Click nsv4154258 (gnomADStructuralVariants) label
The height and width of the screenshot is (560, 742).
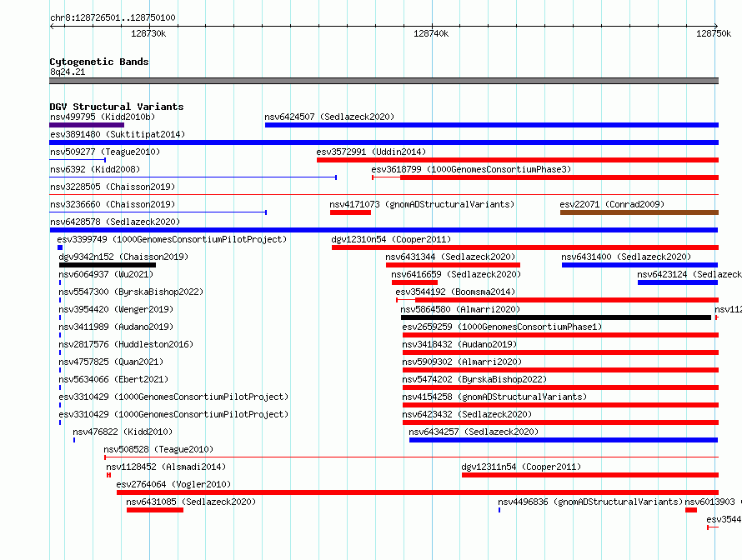click(494, 397)
